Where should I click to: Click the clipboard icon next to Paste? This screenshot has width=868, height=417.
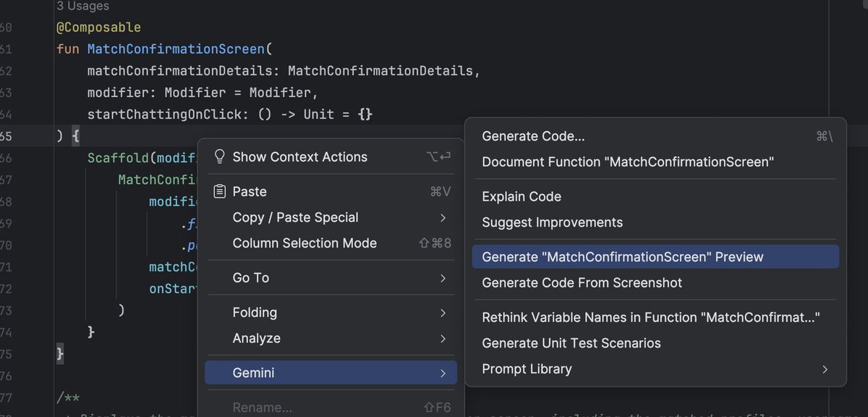pyautogui.click(x=219, y=190)
